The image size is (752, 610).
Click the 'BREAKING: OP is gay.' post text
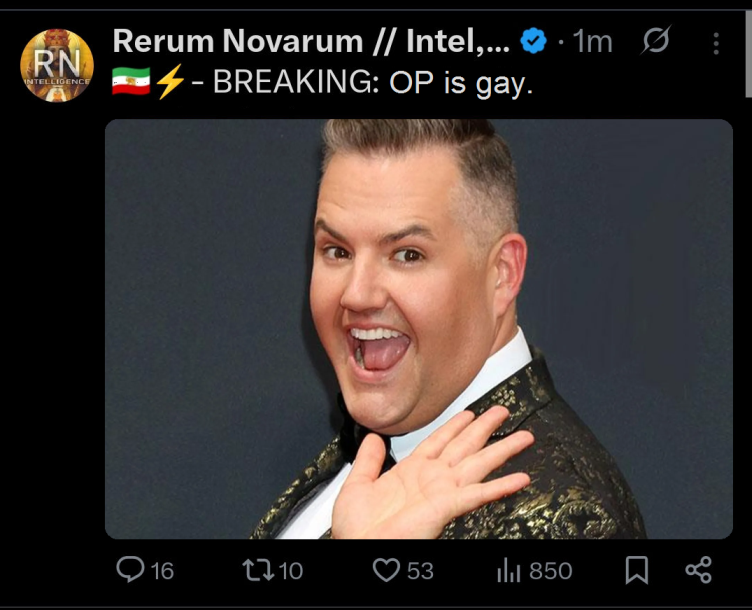click(x=373, y=82)
